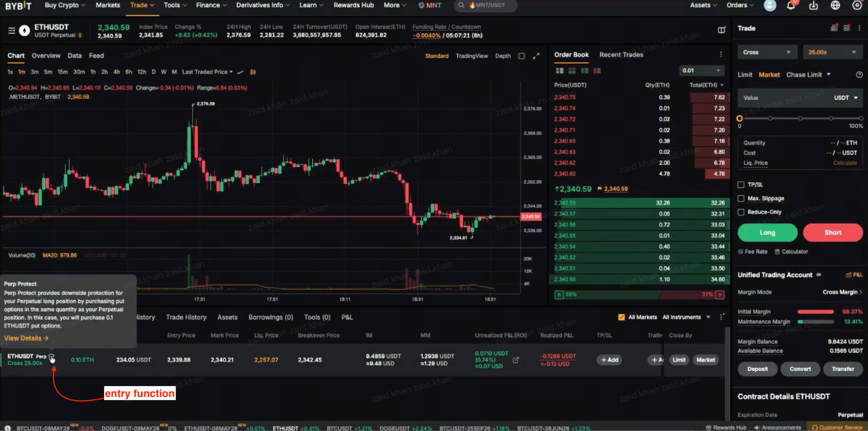This screenshot has width=868, height=431.
Task: Select the buy-only order book view
Action: point(584,71)
